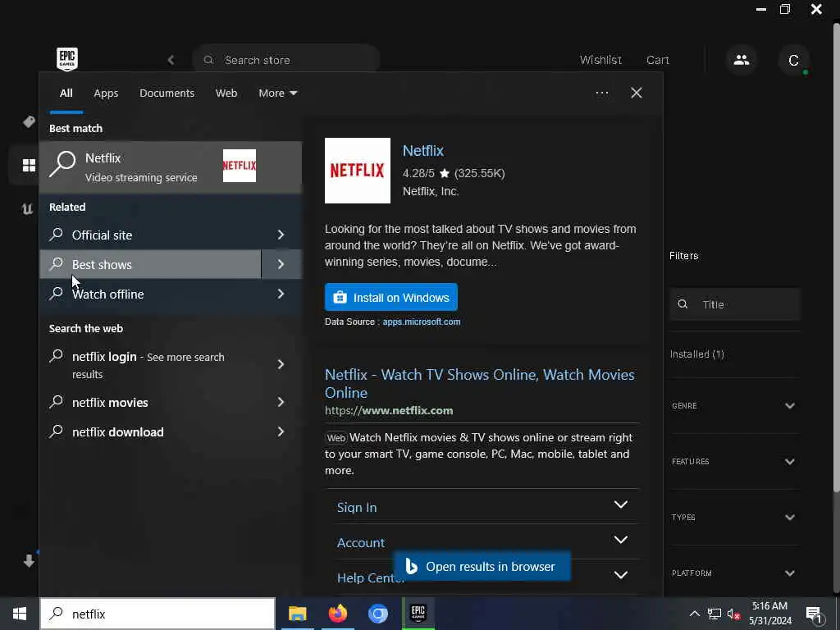Click Open results in browser button
This screenshot has width=840, height=630.
click(x=482, y=566)
